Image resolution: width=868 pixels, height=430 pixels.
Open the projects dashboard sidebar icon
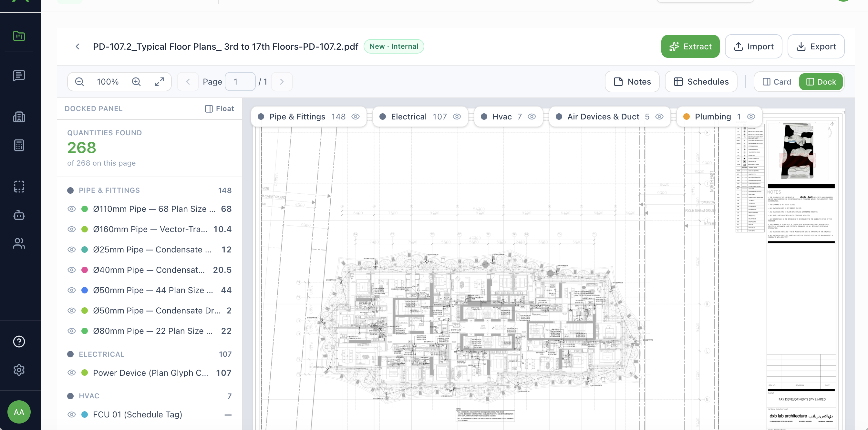coord(19,36)
